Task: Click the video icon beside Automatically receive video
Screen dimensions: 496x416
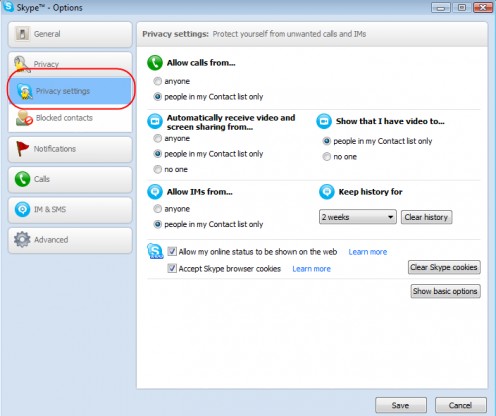Action: (x=155, y=121)
